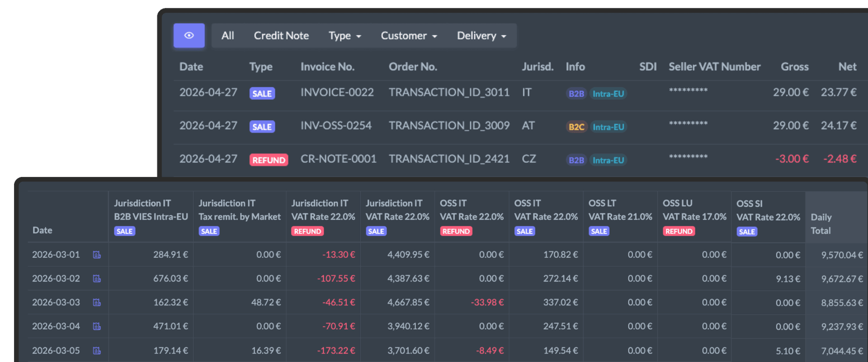Click the 7,044.45 € daily total
868x362 pixels.
(842, 351)
